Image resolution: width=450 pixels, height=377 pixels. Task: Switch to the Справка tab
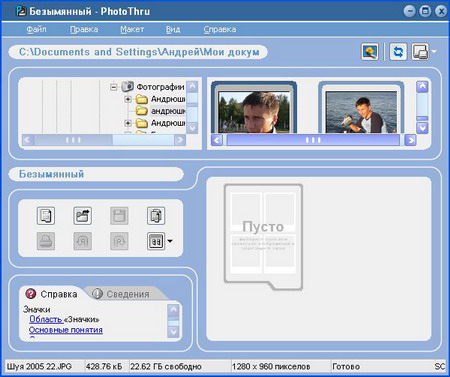coord(52,294)
